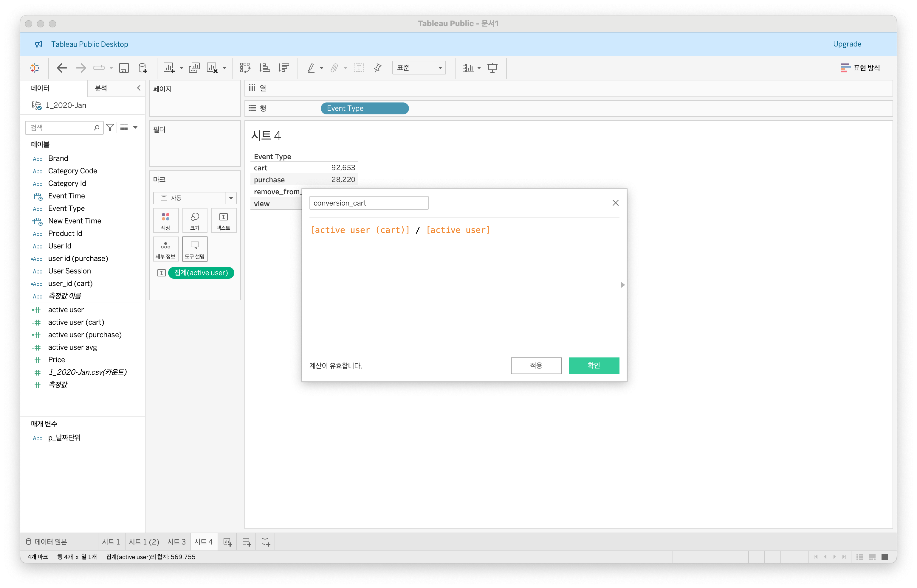Switch to filmstrip view in status bar
Viewport: 917px width, 588px height.
(872, 557)
